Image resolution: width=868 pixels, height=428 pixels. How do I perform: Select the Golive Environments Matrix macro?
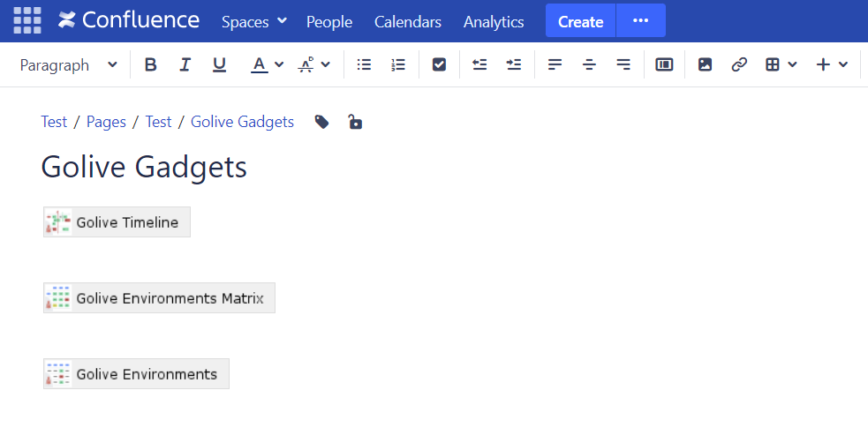tap(159, 298)
